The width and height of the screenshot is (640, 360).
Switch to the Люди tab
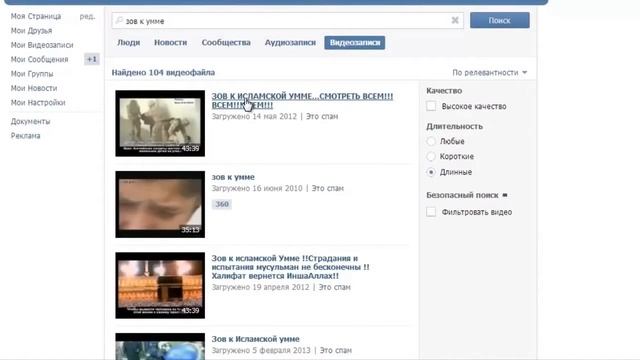point(129,42)
